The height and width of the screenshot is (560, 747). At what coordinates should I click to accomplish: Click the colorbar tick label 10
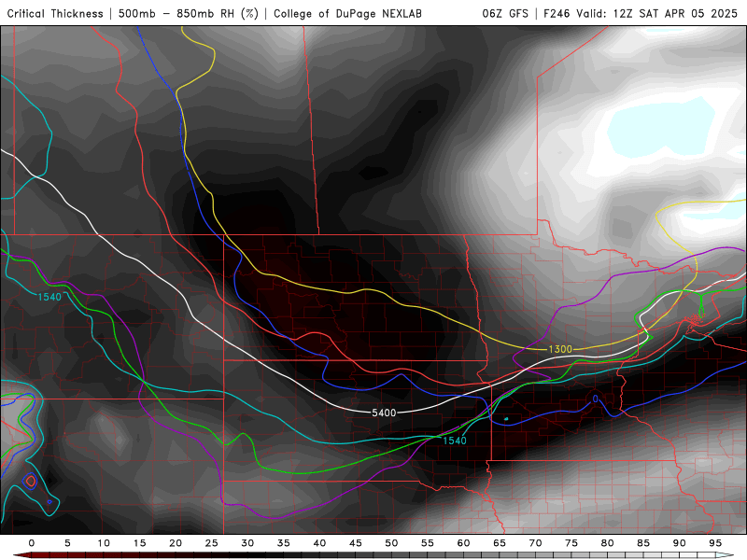(104, 543)
